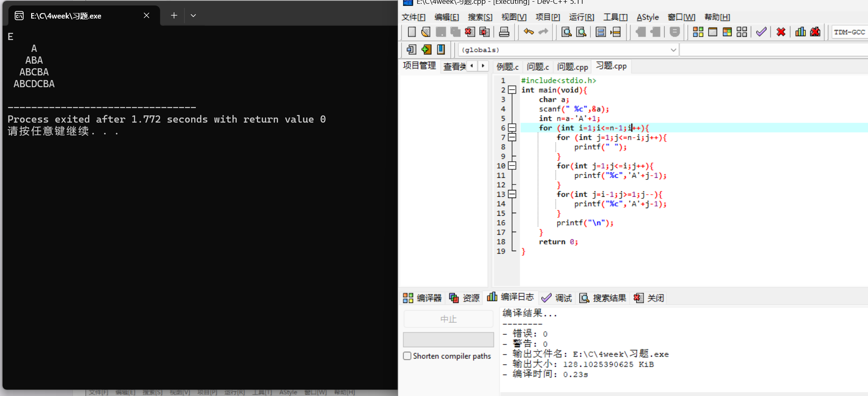Open the 调试 bottom panel tab
Screen dimensions: 868x396
tap(557, 298)
